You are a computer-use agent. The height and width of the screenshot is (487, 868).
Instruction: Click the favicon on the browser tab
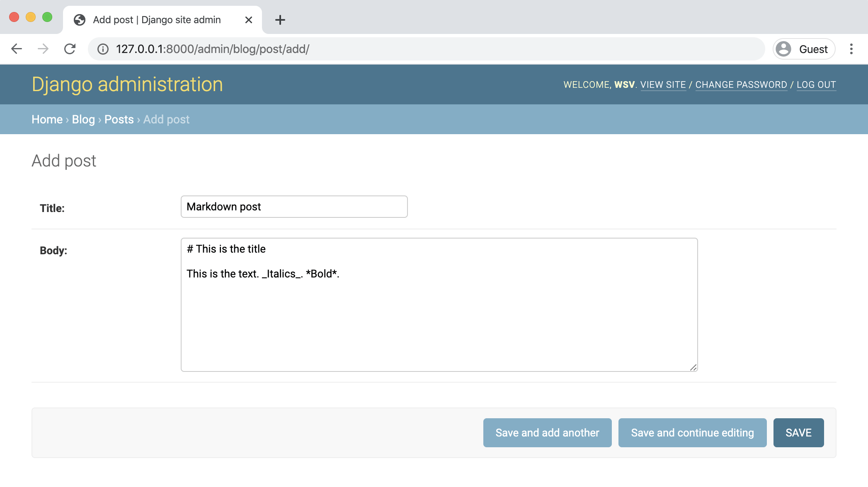point(79,19)
